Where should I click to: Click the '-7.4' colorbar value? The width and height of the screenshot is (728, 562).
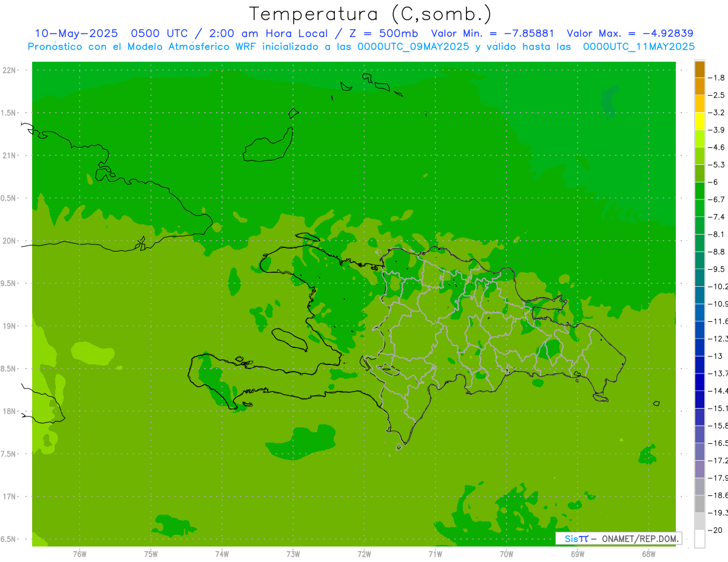pyautogui.click(x=716, y=217)
